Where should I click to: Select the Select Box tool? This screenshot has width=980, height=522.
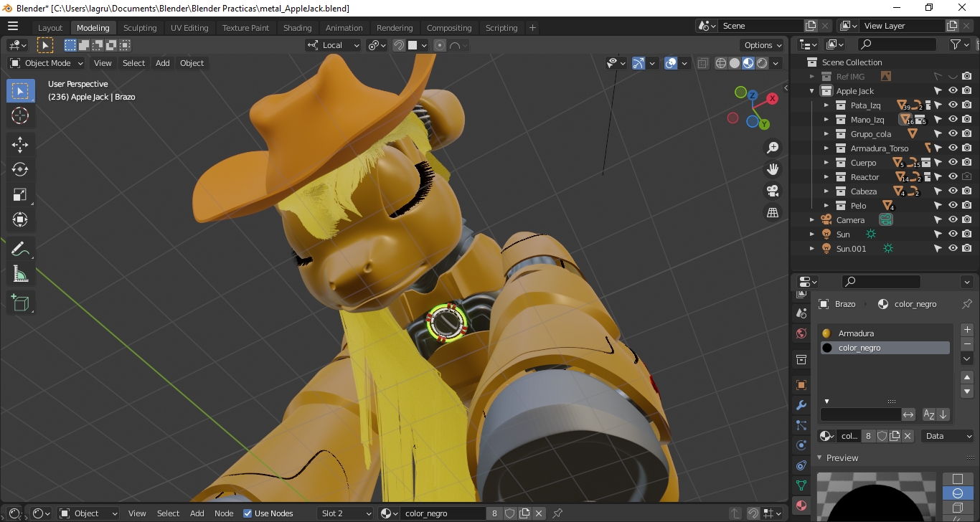20,91
